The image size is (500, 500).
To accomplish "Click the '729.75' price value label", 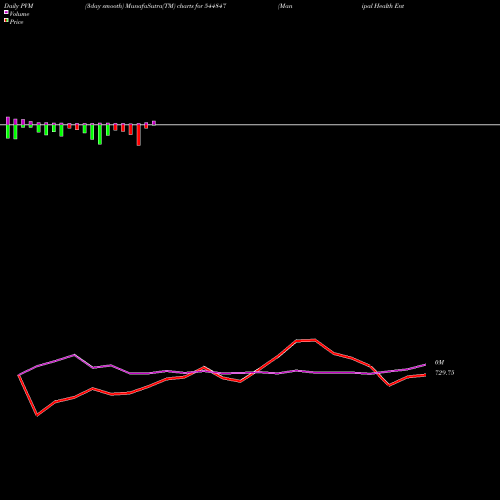I will [445, 373].
